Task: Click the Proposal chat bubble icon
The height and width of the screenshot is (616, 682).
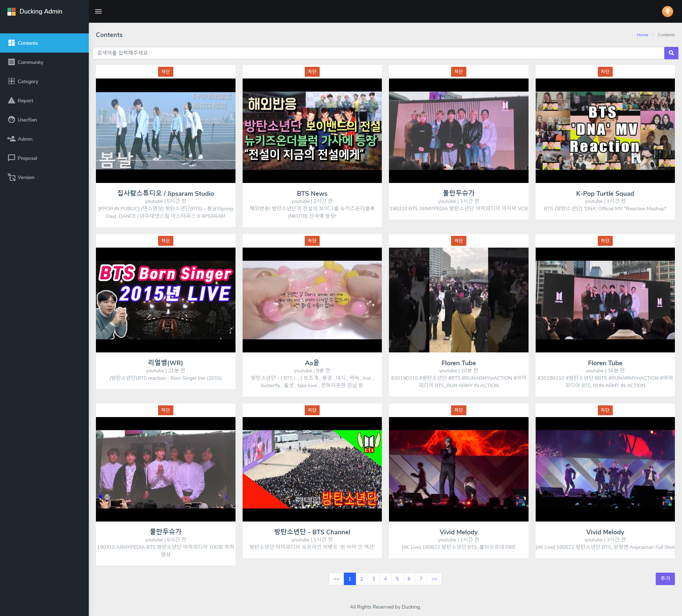Action: coord(11,158)
